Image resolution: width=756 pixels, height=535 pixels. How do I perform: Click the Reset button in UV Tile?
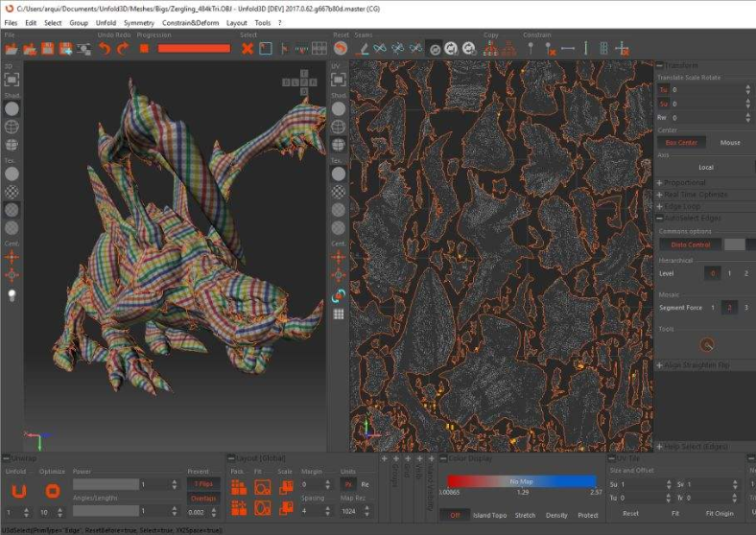coord(630,514)
